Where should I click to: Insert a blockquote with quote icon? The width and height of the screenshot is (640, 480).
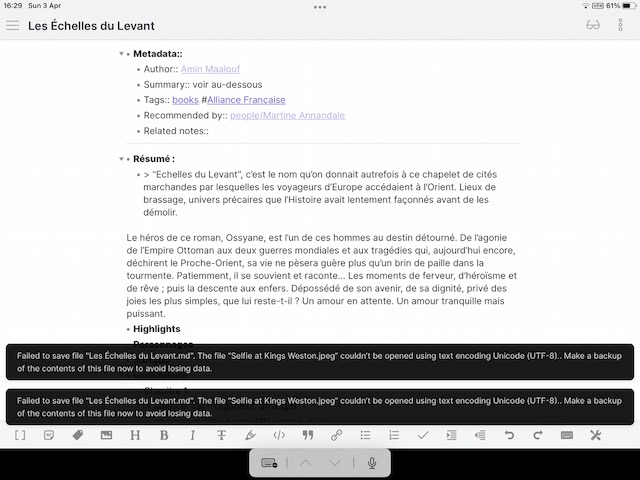click(x=308, y=435)
